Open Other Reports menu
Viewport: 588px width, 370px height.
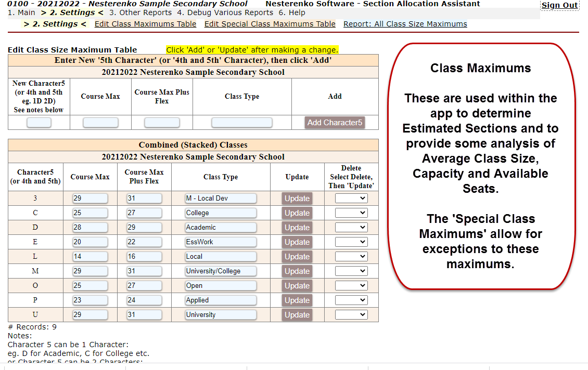(140, 12)
